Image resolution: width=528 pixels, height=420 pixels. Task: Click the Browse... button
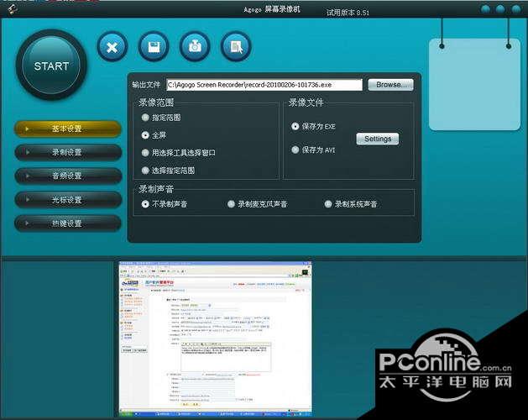[x=390, y=85]
